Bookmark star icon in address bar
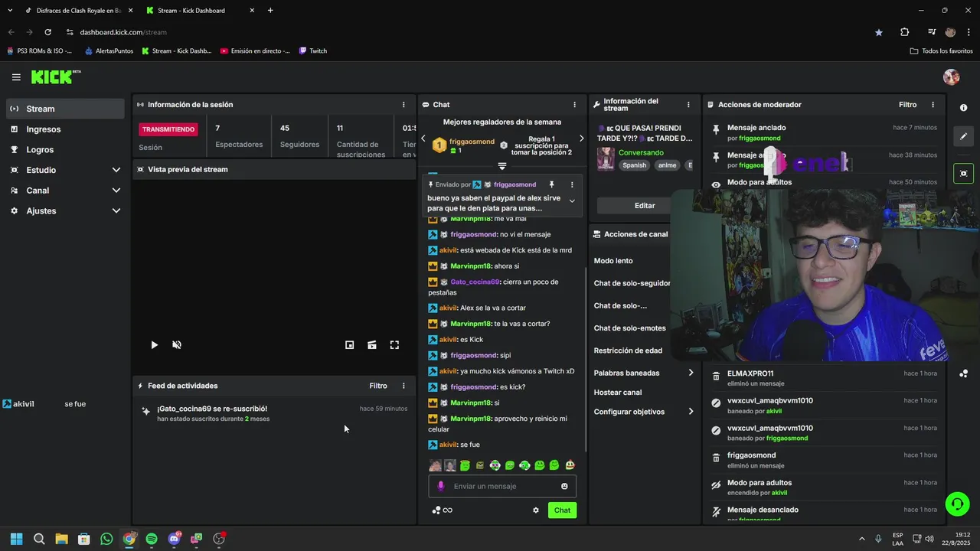This screenshot has width=980, height=551. [879, 32]
